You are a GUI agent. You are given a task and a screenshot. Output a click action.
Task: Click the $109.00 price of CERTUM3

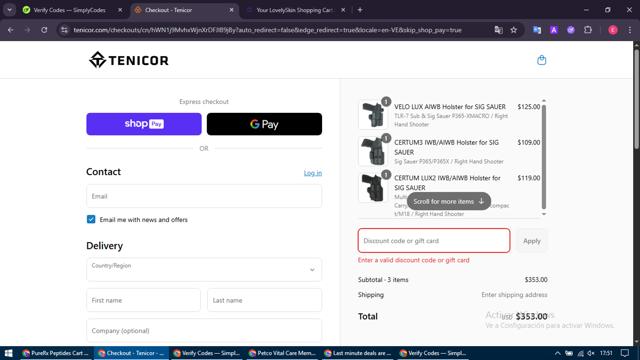(529, 142)
